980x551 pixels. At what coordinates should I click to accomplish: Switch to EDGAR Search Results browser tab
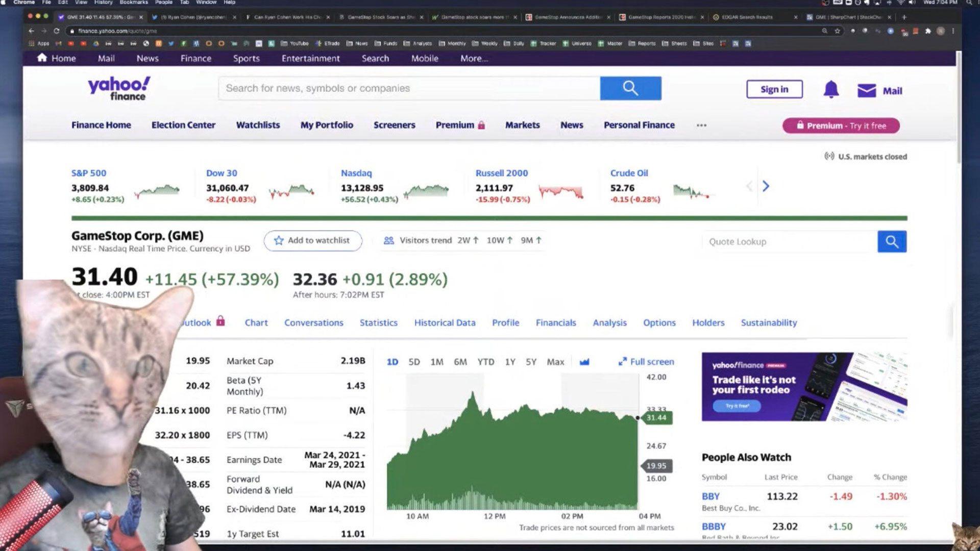click(x=754, y=17)
